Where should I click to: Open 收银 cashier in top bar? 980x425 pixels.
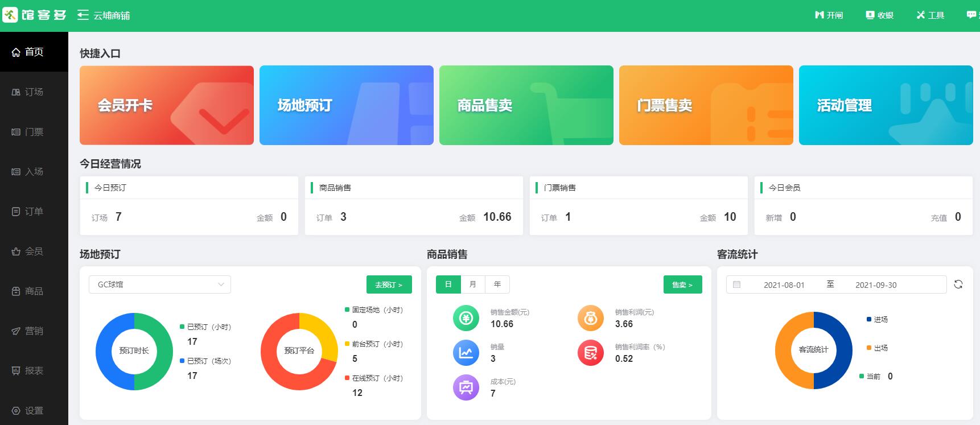[879, 15]
